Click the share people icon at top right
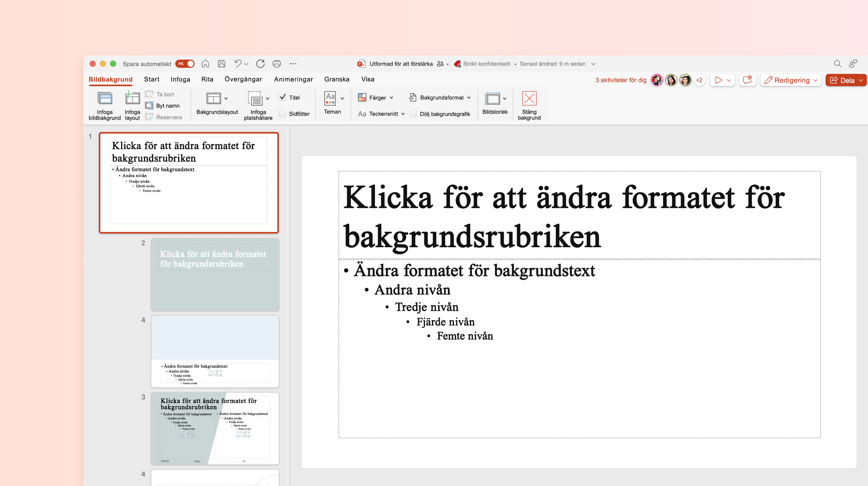Viewport: 868px width, 486px height. [853, 64]
